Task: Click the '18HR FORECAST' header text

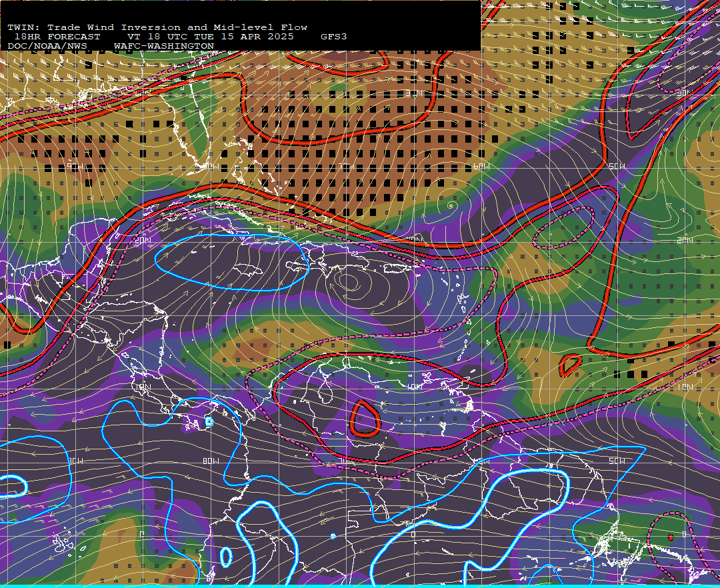Action: [57, 37]
